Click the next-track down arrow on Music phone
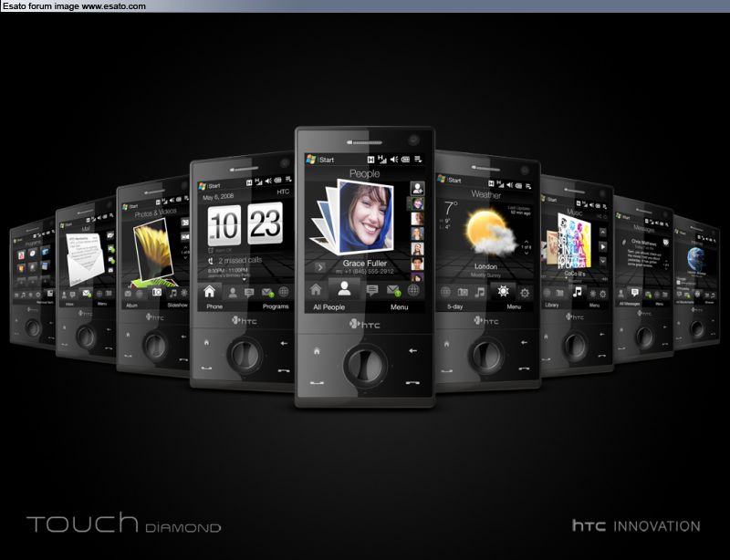Viewport: 730px width, 560px height. pyautogui.click(x=602, y=262)
